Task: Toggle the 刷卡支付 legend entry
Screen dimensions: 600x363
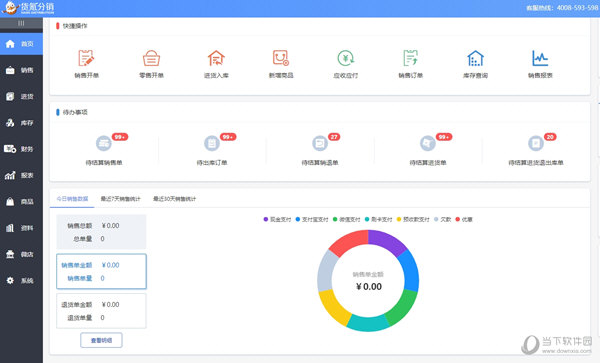Action: (x=378, y=220)
